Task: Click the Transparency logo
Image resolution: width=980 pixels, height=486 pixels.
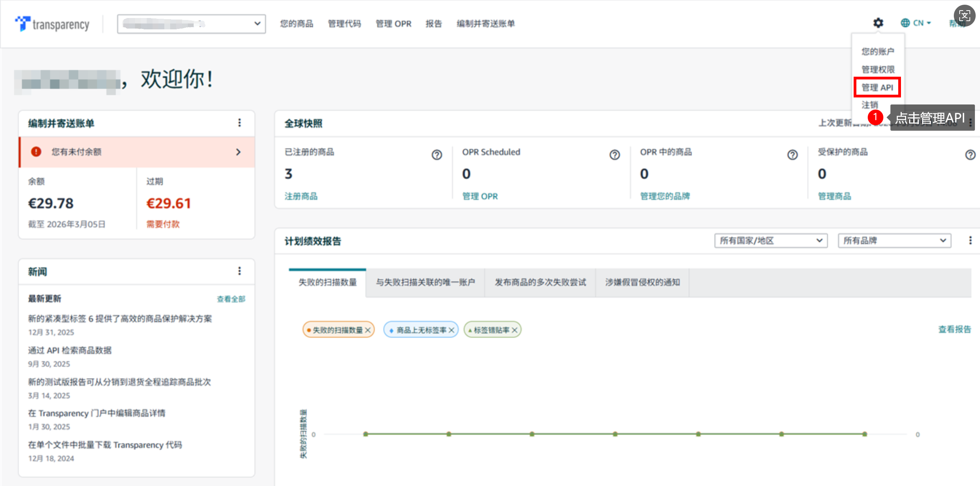Action: click(x=52, y=24)
